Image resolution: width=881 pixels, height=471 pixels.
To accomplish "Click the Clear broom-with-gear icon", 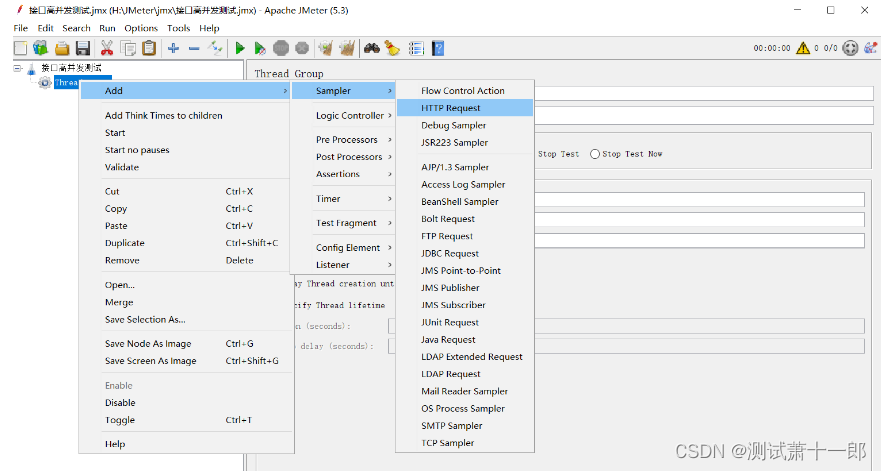I will [x=325, y=48].
